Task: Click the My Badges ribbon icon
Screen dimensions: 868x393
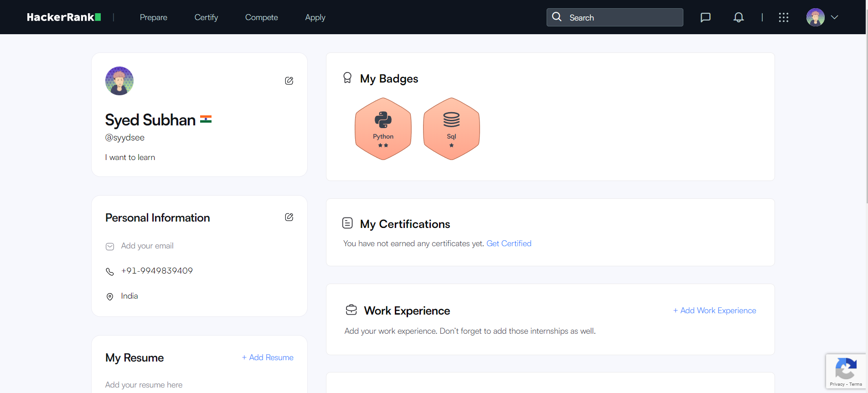Action: (x=347, y=78)
